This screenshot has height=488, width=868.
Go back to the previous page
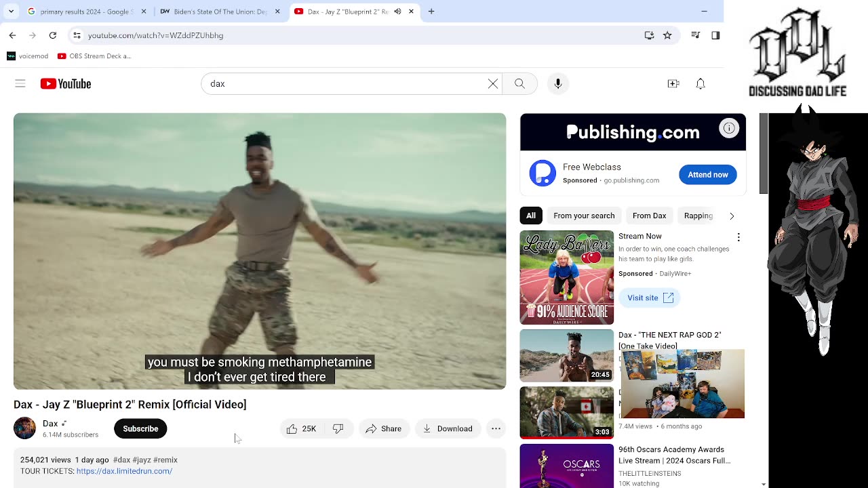12,35
